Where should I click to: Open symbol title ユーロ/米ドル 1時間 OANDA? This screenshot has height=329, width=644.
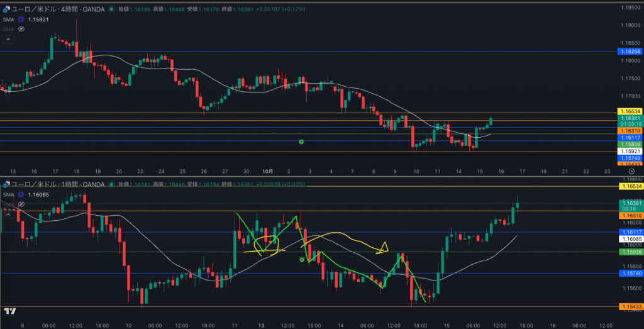(x=57, y=184)
